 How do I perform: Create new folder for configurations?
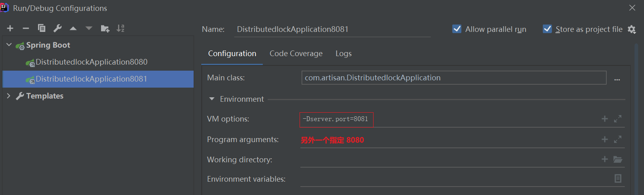tap(105, 28)
